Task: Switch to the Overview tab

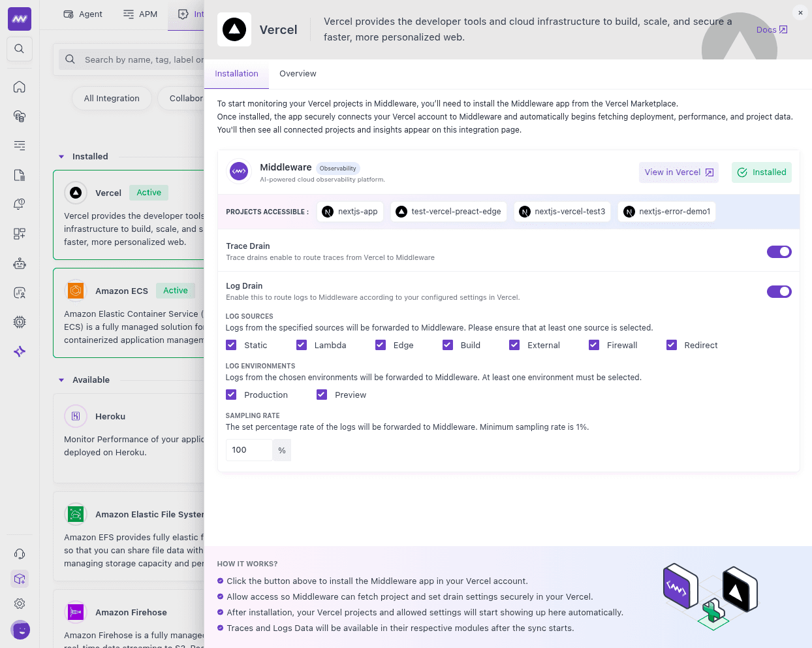Action: (298, 73)
